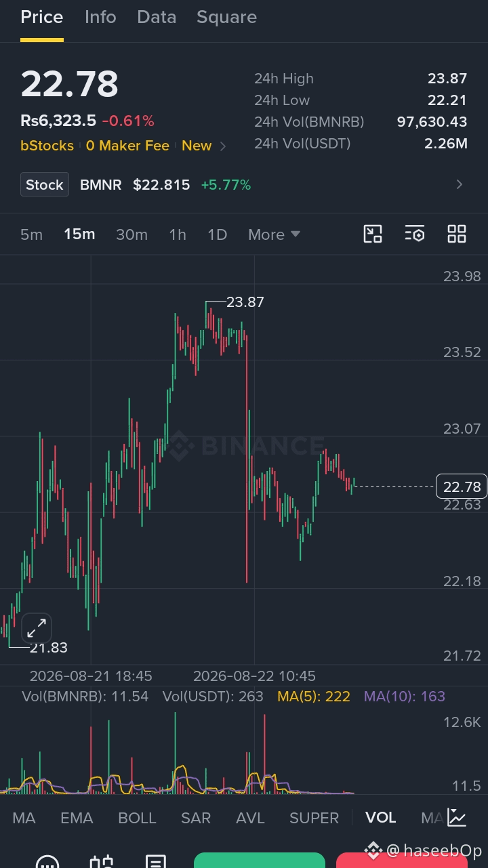Image resolution: width=488 pixels, height=868 pixels.
Task: Tap the 2026-08-22 10:45 time label
Action: tap(254, 676)
